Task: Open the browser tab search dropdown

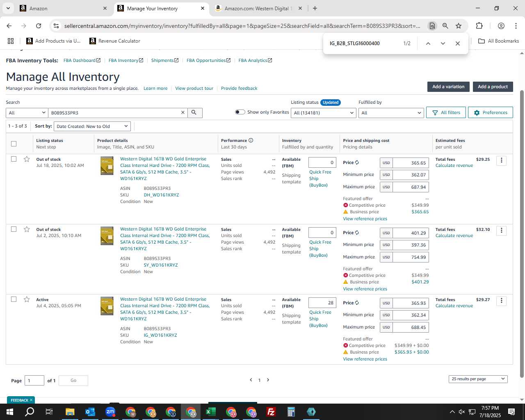Action: tap(8, 8)
